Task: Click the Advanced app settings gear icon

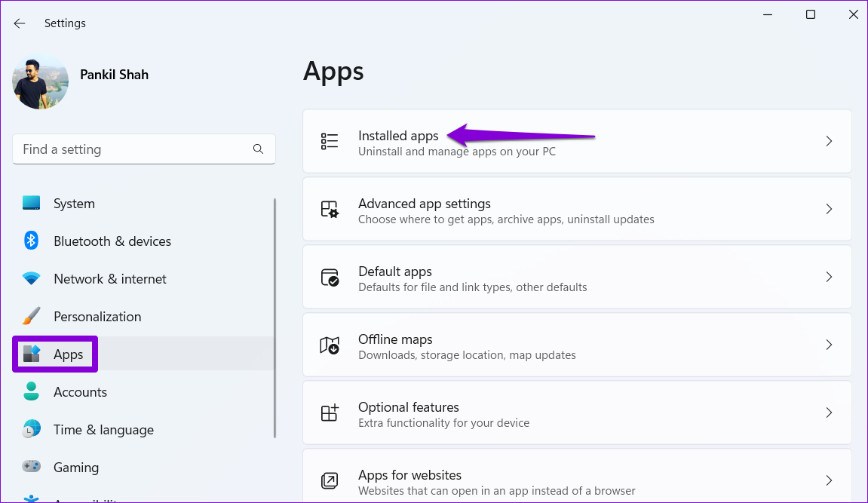Action: point(330,209)
